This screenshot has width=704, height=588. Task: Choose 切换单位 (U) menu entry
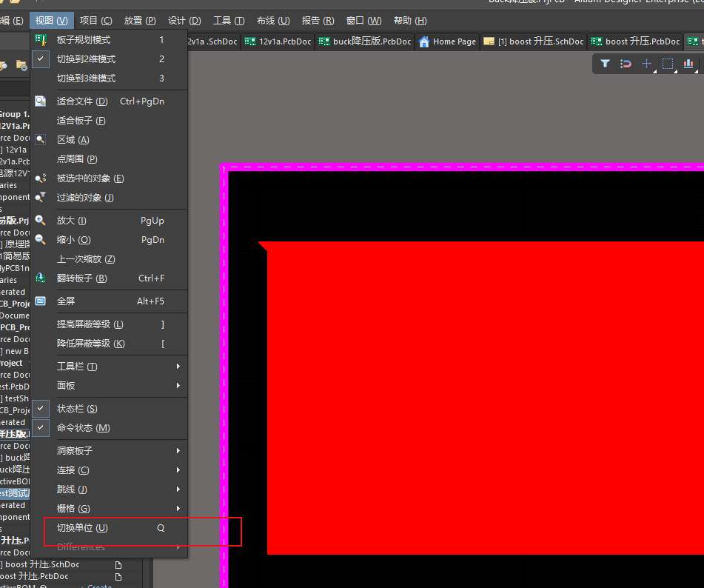(x=109, y=528)
